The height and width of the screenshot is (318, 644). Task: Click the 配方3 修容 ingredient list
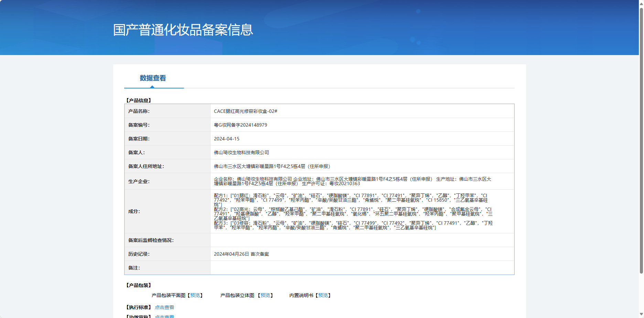[x=353, y=225]
